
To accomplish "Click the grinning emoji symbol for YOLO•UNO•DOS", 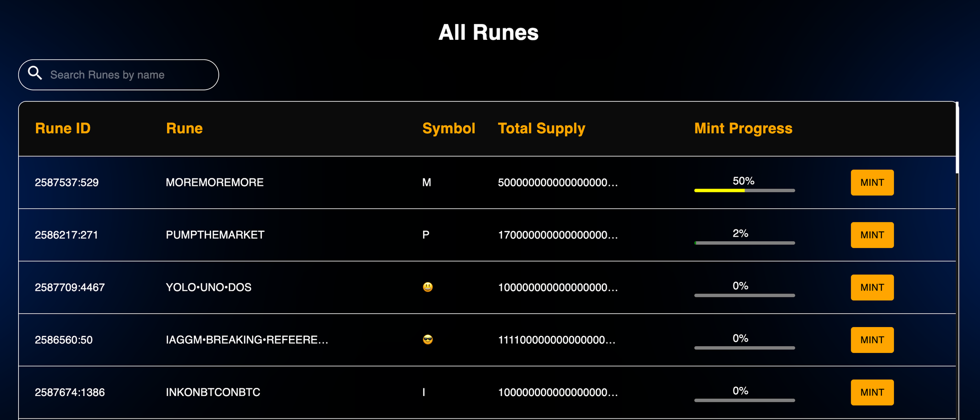I will (428, 287).
